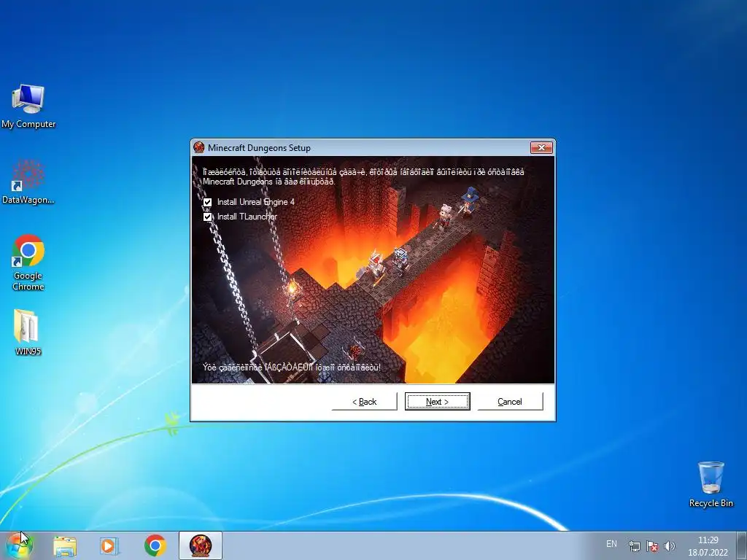Image resolution: width=747 pixels, height=560 pixels.
Task: Open the network status tray icon
Action: tap(634, 546)
